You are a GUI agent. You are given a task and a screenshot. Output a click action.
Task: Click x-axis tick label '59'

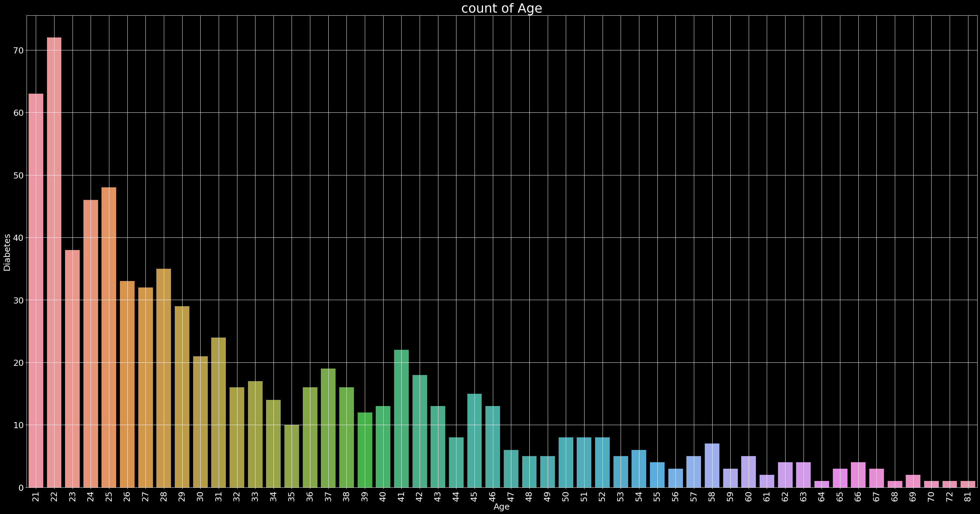(730, 496)
